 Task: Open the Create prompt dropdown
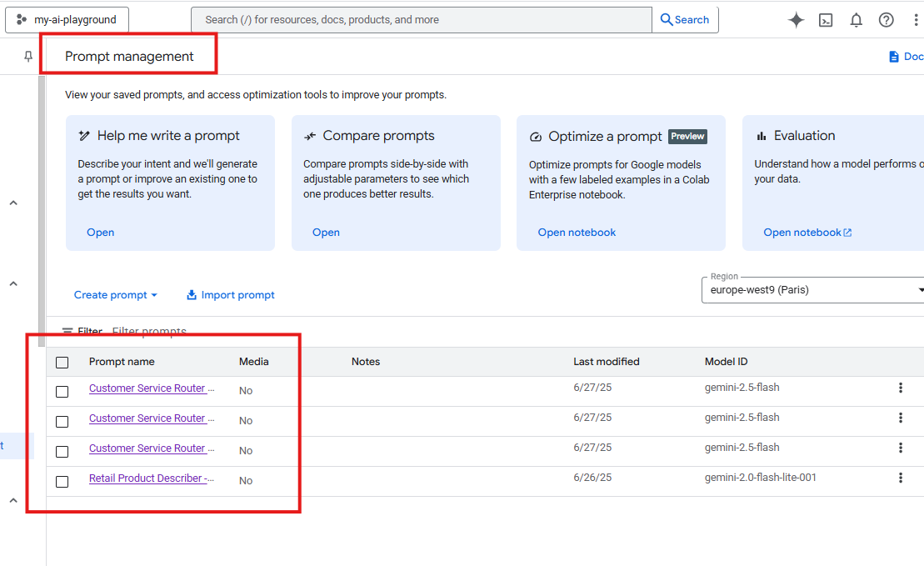coord(116,295)
